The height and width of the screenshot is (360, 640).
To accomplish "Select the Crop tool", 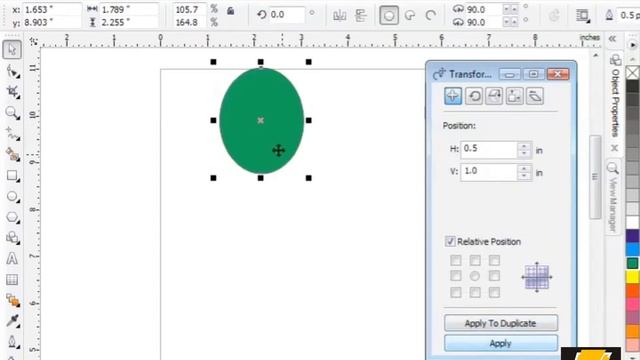I will pos(12,92).
